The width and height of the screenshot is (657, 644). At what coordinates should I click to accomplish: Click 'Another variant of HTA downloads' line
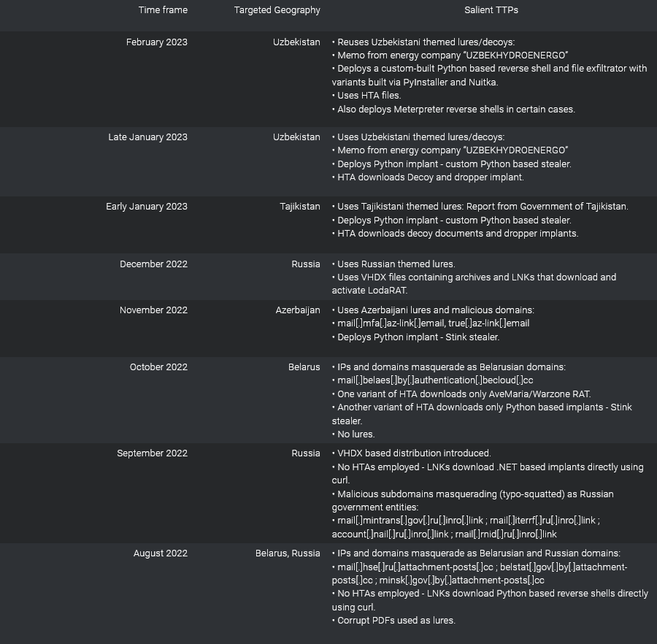click(482, 414)
